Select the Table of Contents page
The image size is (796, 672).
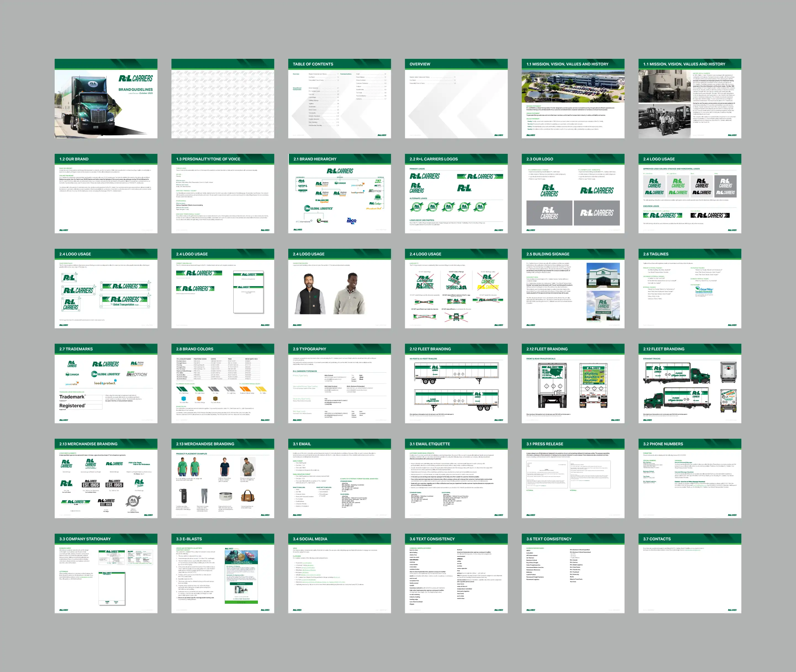pyautogui.click(x=339, y=98)
